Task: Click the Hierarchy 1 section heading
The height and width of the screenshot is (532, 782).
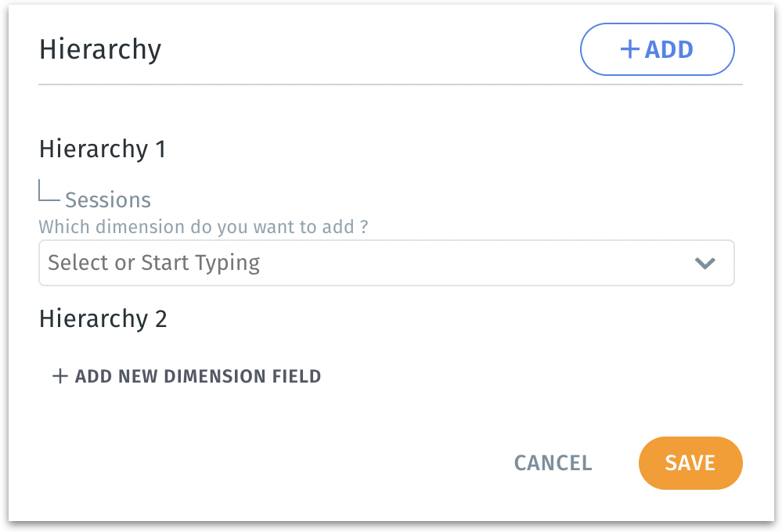Action: click(103, 149)
